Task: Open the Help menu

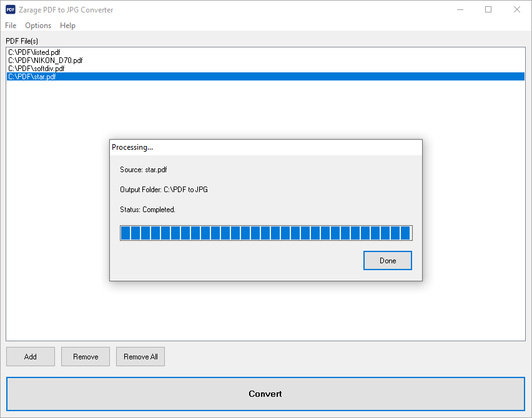Action: click(67, 26)
